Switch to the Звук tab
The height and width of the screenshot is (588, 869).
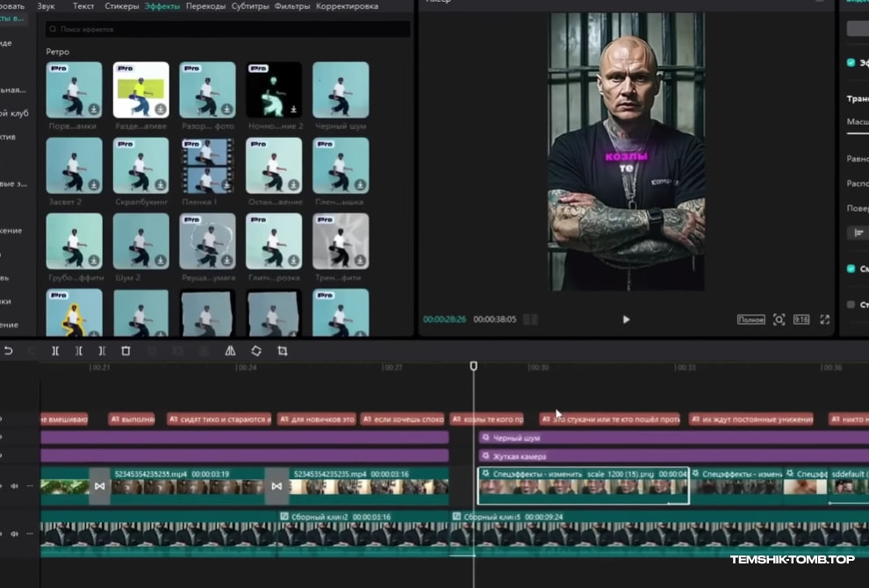click(46, 6)
